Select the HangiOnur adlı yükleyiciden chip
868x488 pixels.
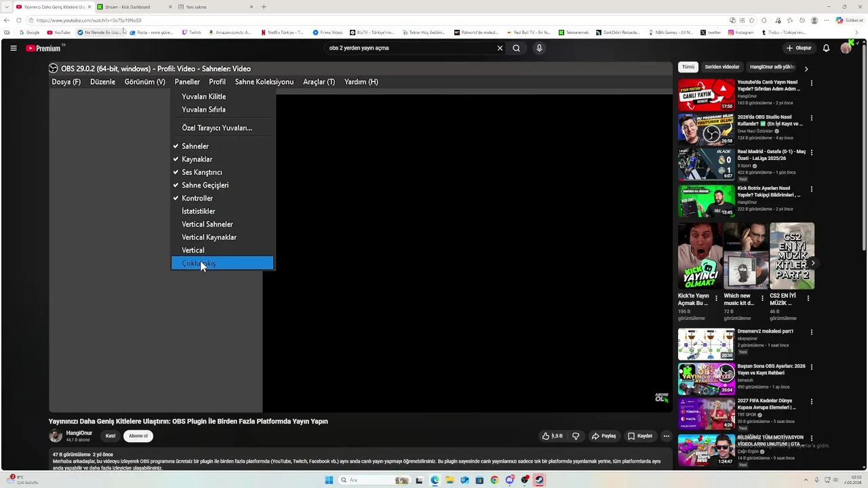coord(772,67)
